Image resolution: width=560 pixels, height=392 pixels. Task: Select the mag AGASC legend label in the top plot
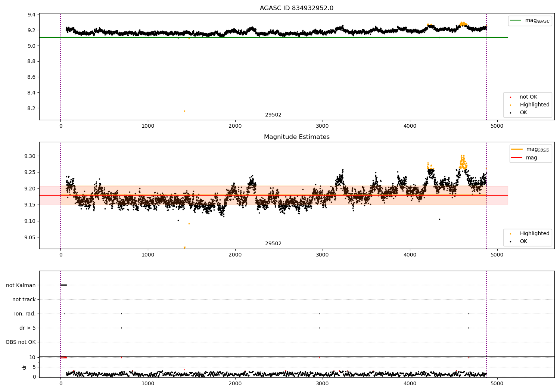coord(537,21)
